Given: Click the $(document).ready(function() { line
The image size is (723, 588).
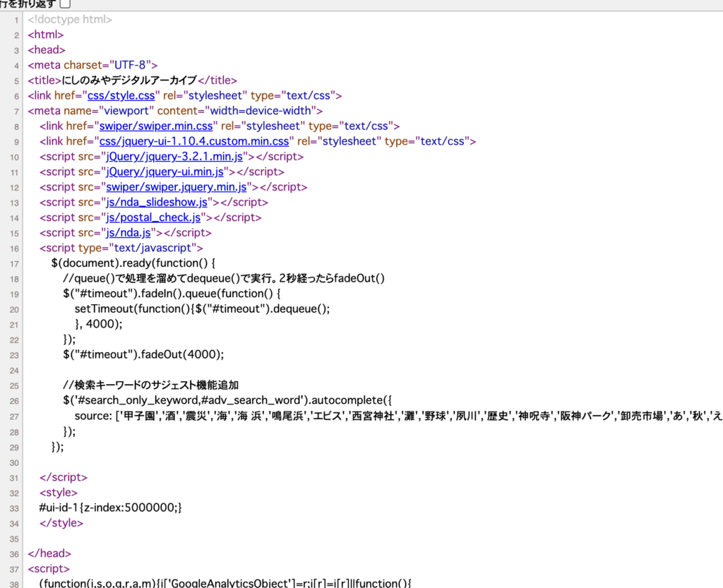Looking at the screenshot, I should (133, 263).
